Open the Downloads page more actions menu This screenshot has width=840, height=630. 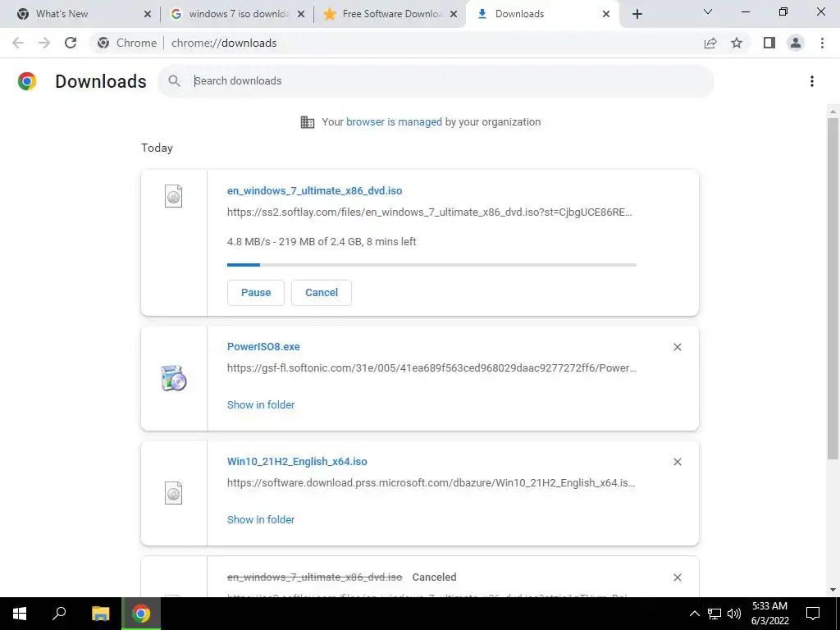[x=812, y=81]
